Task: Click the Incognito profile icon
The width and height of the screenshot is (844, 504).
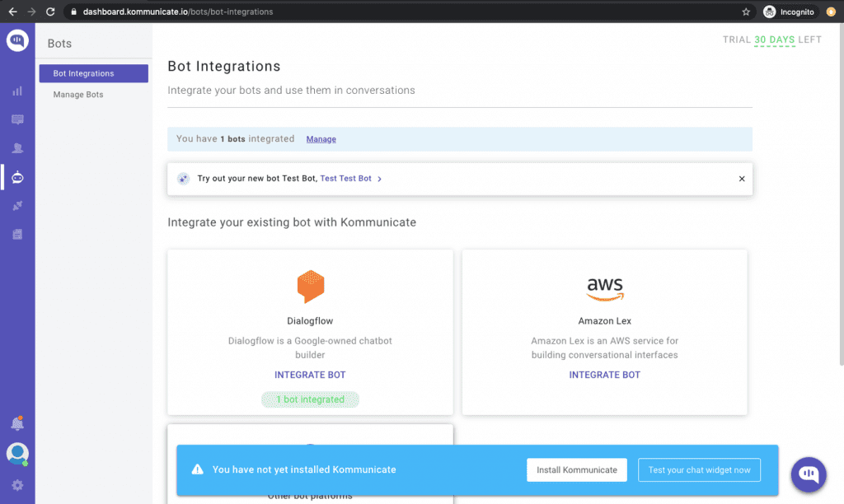Action: click(x=769, y=12)
